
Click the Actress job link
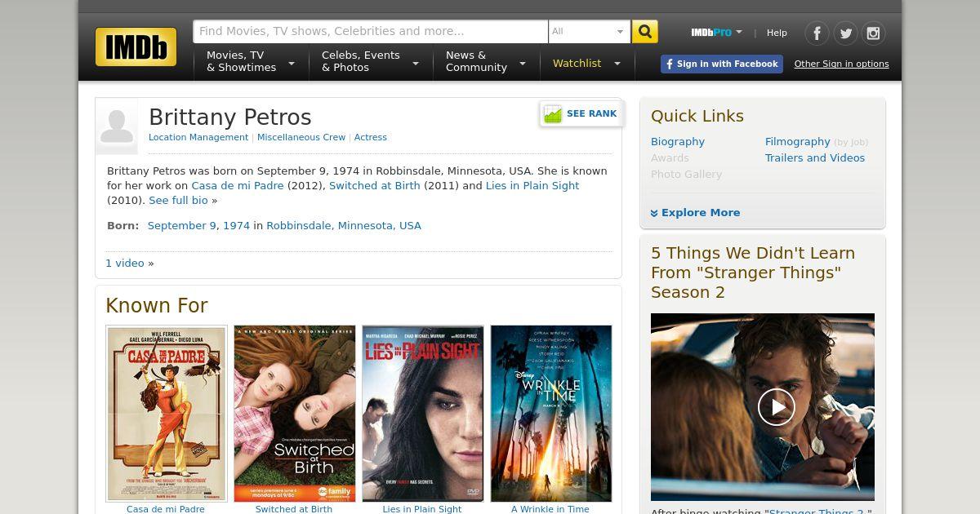(x=370, y=137)
